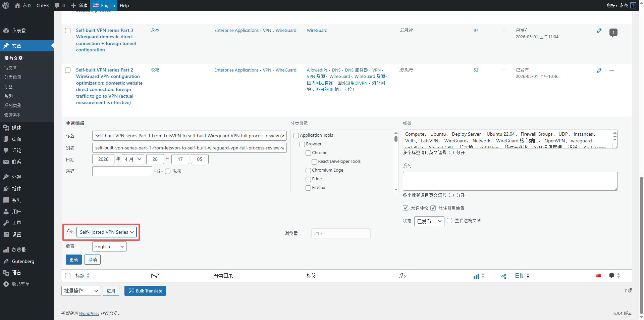Check the React Developer Tools category
The width and height of the screenshot is (644, 320).
314,162
